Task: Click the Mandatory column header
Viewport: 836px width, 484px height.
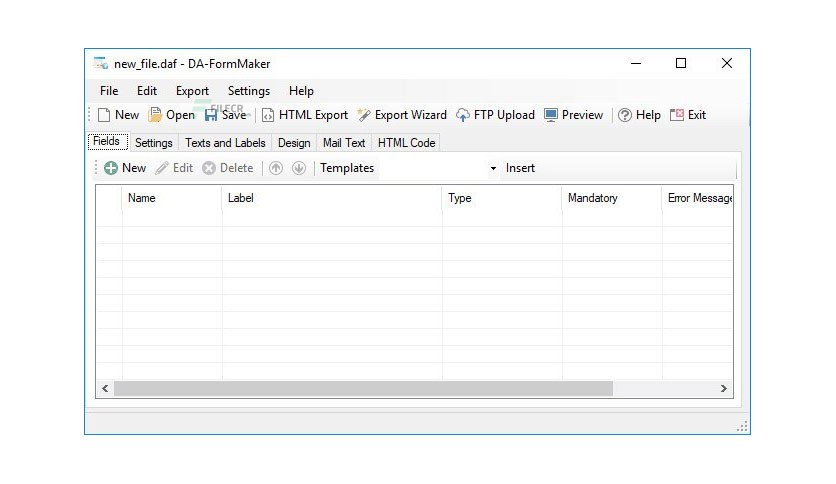Action: (612, 198)
